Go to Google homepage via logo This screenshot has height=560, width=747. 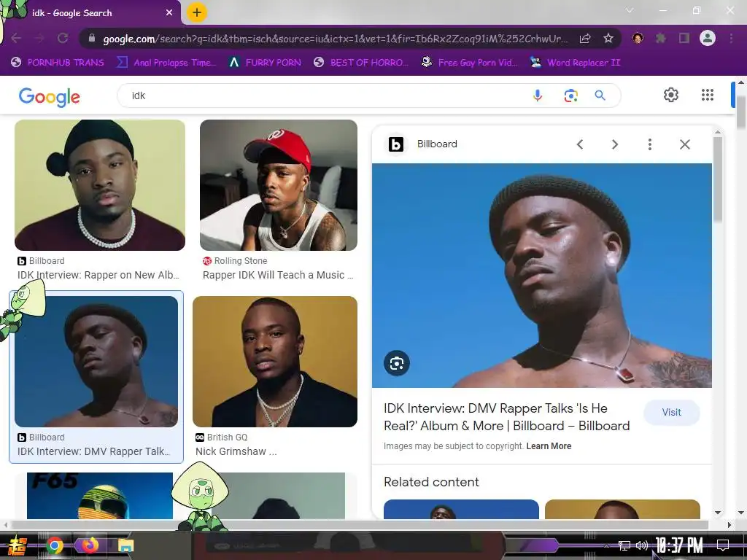(50, 97)
